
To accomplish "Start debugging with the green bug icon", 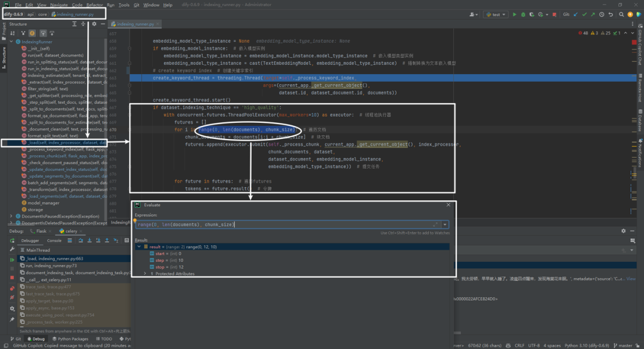I will 523,14.
